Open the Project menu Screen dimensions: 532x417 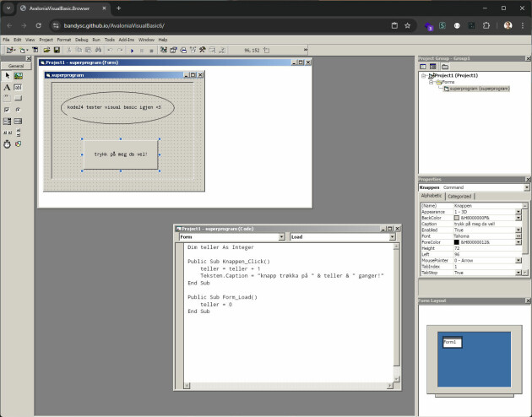click(46, 40)
